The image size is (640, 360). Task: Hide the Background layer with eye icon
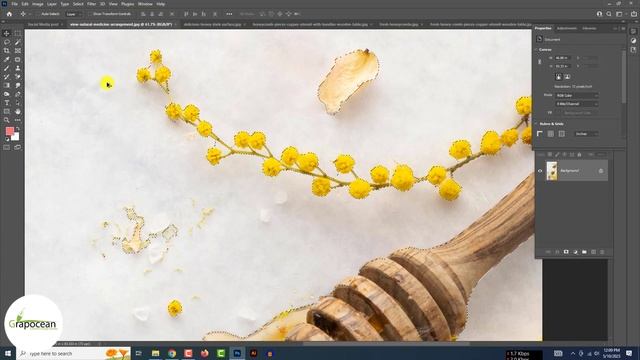click(540, 171)
